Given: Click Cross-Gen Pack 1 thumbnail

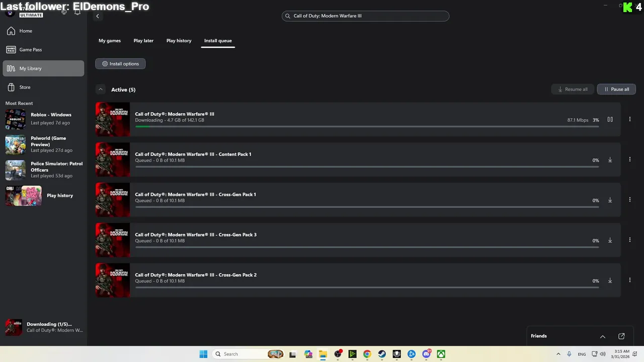Looking at the screenshot, I should pyautogui.click(x=113, y=200).
